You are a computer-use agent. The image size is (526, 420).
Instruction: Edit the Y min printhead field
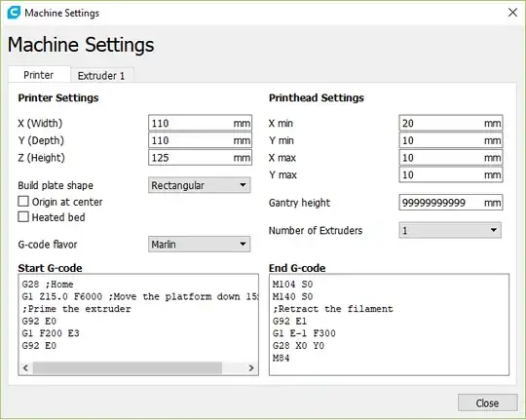point(451,140)
